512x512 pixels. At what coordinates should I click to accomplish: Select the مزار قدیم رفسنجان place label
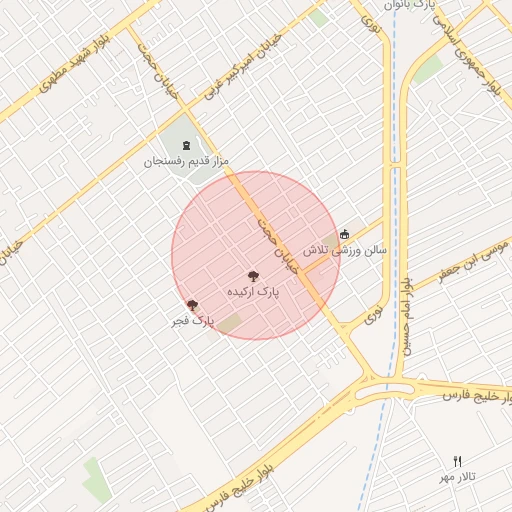[x=186, y=162]
